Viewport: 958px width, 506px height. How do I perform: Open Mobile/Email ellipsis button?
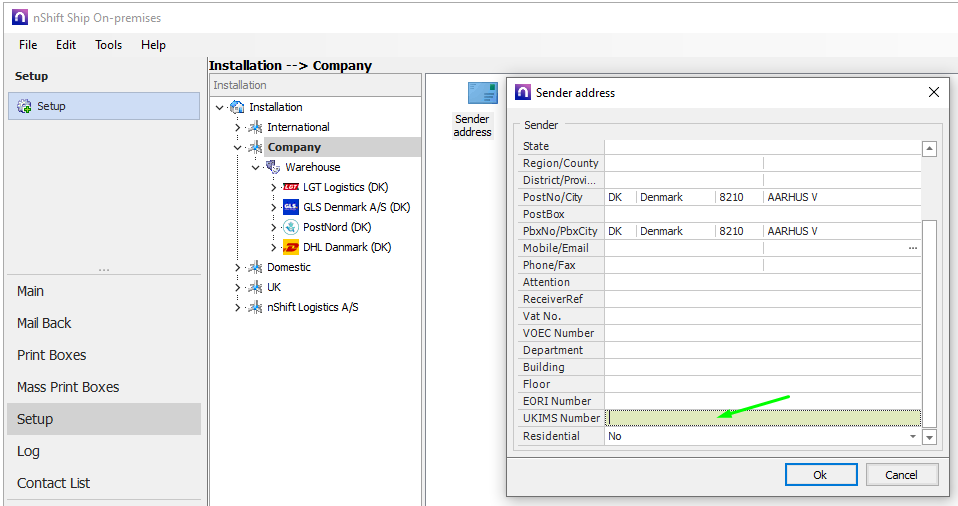[x=912, y=248]
